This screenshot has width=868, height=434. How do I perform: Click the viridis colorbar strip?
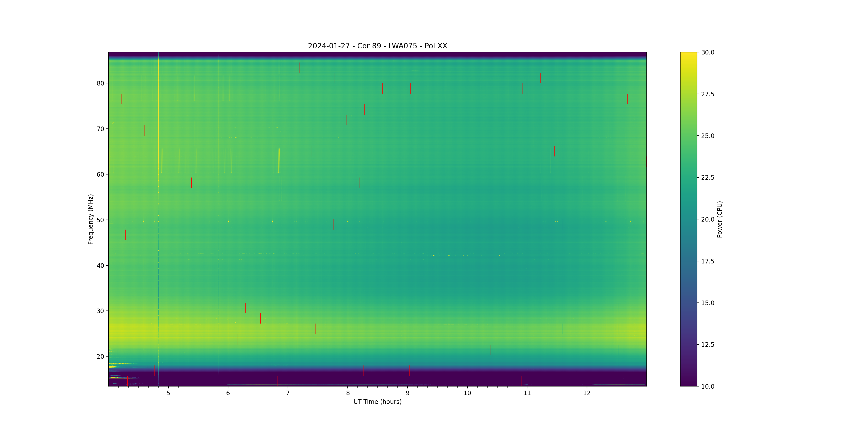688,219
